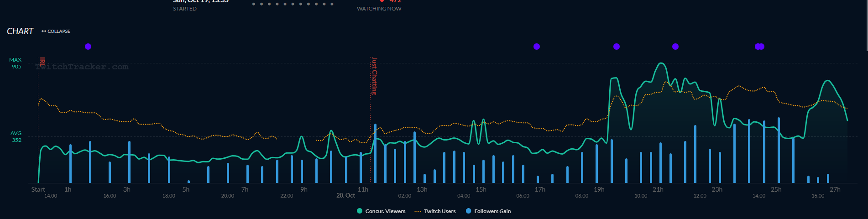Click the tallest blue followers bar just after 11h
The height and width of the screenshot is (219, 868).
coord(375,153)
